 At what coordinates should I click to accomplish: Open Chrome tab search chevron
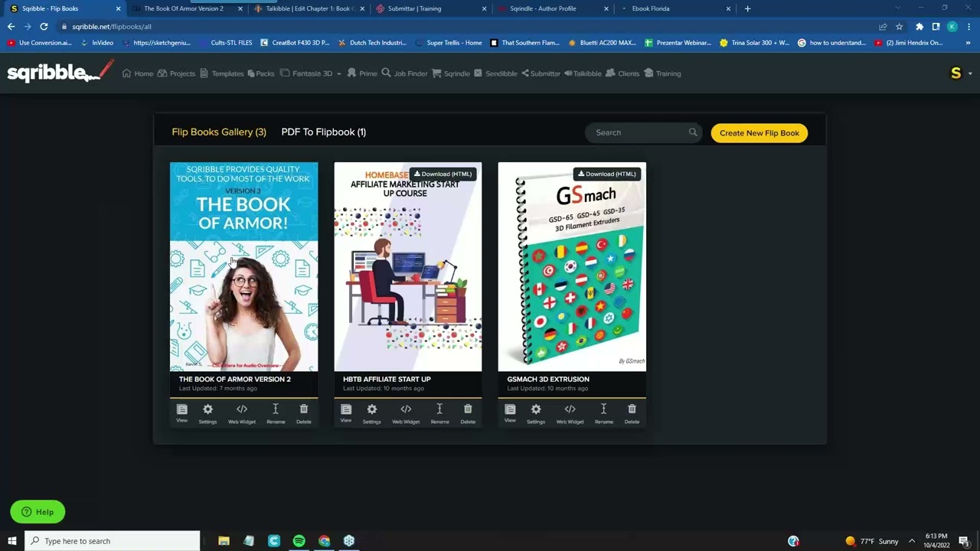click(x=898, y=8)
